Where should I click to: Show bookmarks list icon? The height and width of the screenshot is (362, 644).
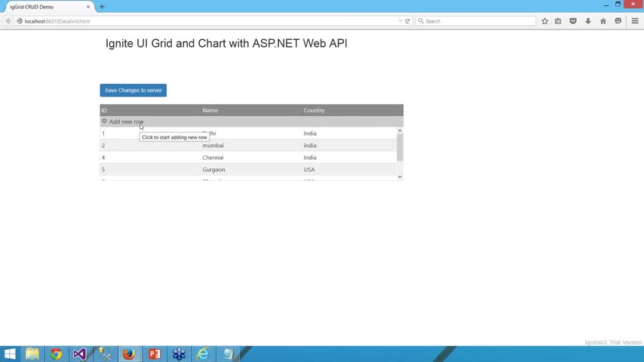pyautogui.click(x=558, y=21)
